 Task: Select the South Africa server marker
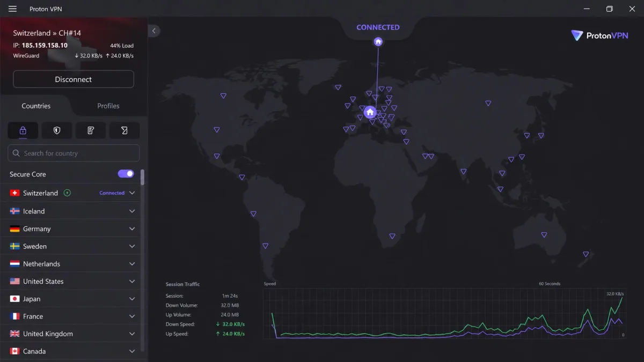pyautogui.click(x=392, y=237)
